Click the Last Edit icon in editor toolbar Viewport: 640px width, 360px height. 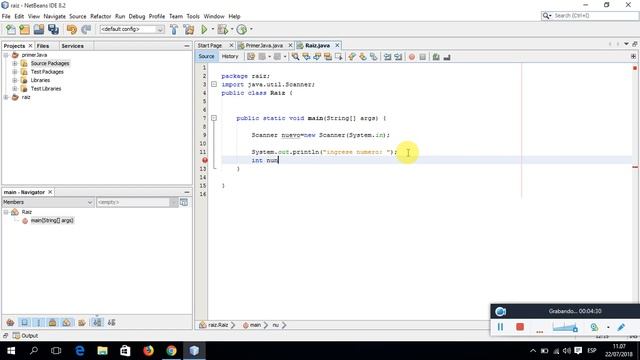[x=251, y=57]
